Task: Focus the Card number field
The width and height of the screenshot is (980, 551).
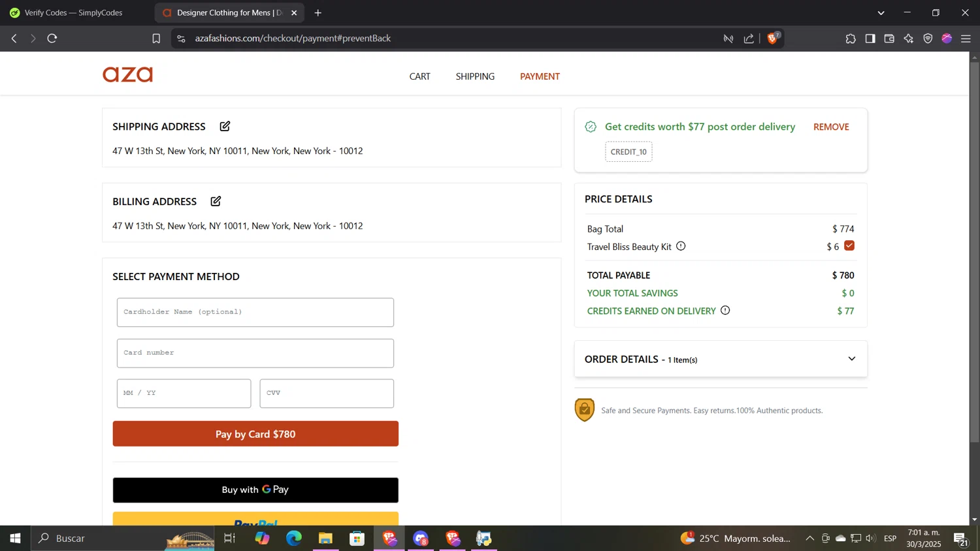Action: coord(255,353)
